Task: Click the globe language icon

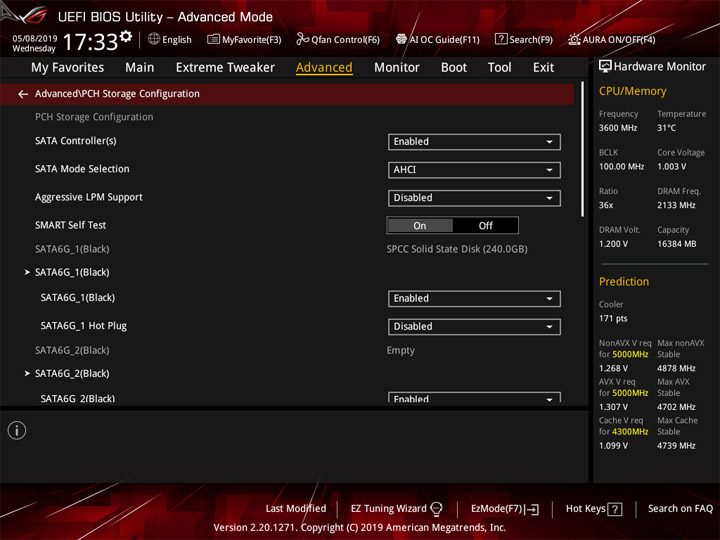Action: coord(154,39)
